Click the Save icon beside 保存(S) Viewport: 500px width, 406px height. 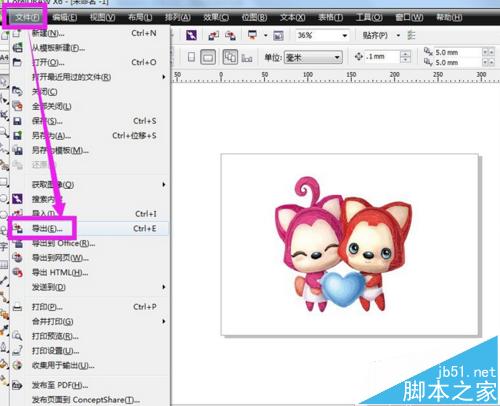[17, 121]
